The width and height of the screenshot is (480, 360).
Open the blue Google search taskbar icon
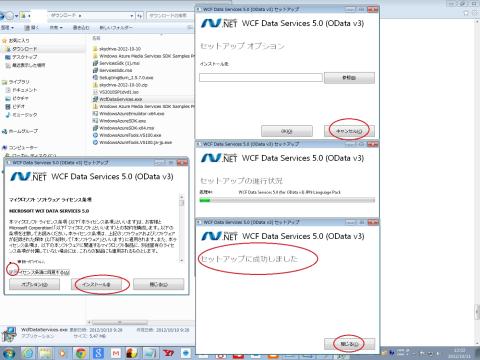(98, 353)
